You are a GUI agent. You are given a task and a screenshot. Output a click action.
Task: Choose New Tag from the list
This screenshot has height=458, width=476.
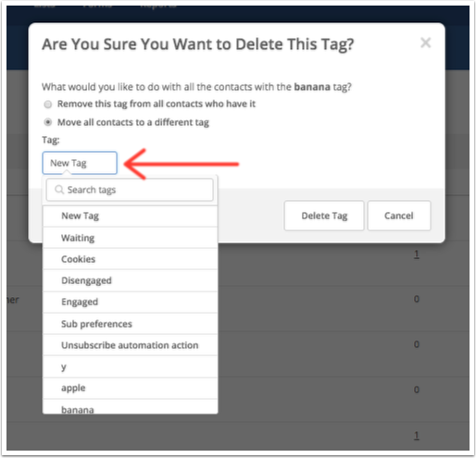click(130, 217)
